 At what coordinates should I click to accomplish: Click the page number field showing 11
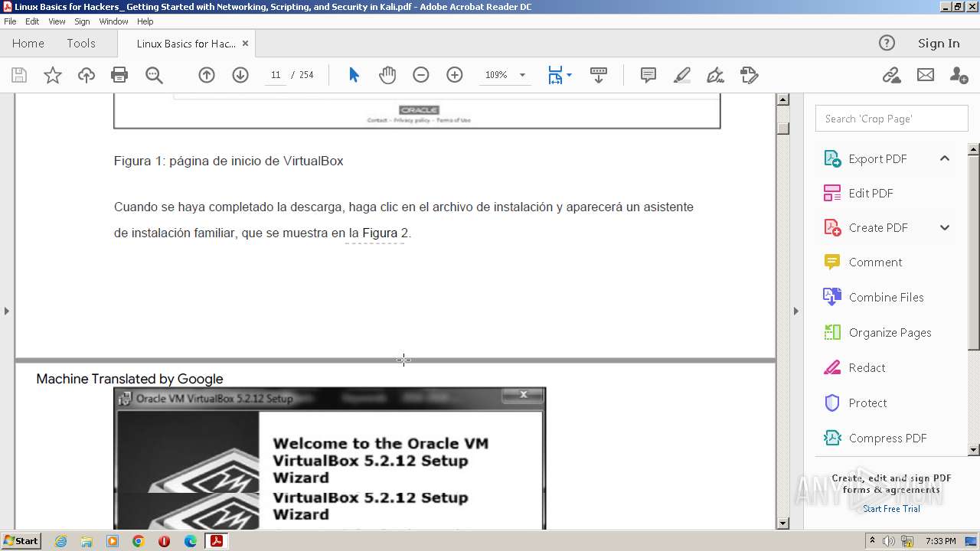pos(276,75)
